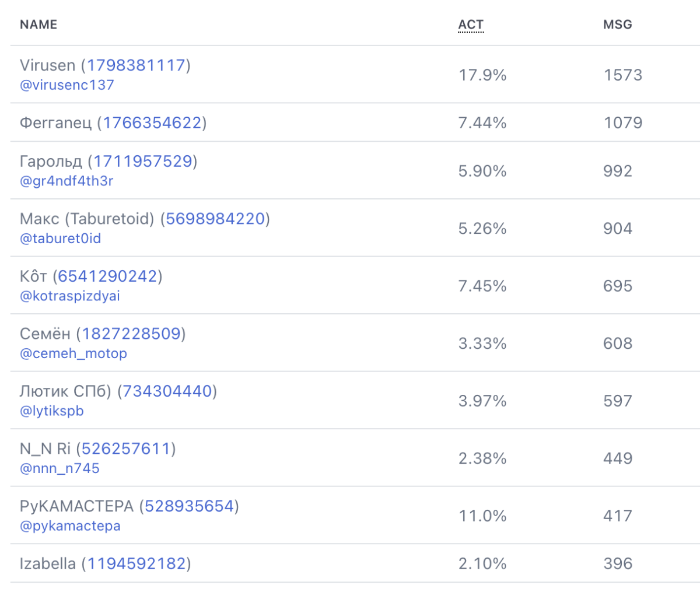The height and width of the screenshot is (592, 700).
Task: Open ID 5698984220 for Макс (Taburetoid)
Action: (x=216, y=219)
